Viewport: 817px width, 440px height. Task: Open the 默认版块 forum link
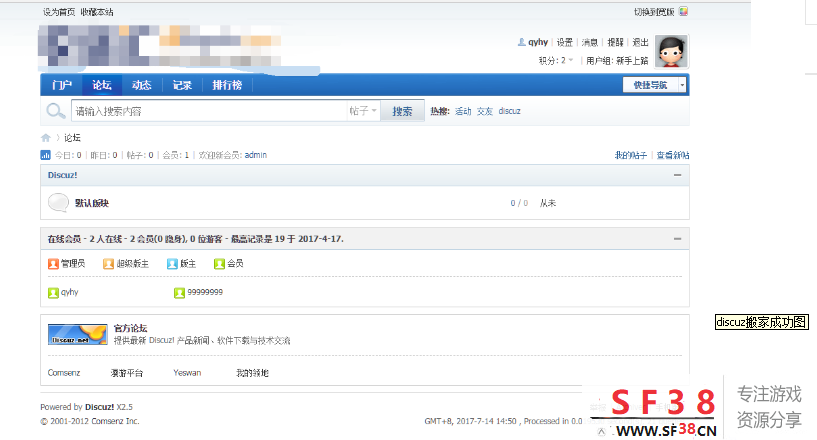92,203
